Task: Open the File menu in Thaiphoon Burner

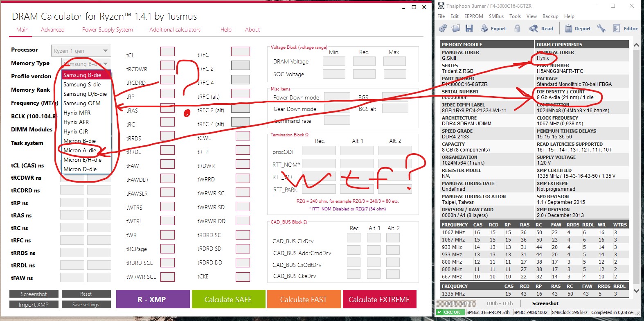Action: click(441, 16)
